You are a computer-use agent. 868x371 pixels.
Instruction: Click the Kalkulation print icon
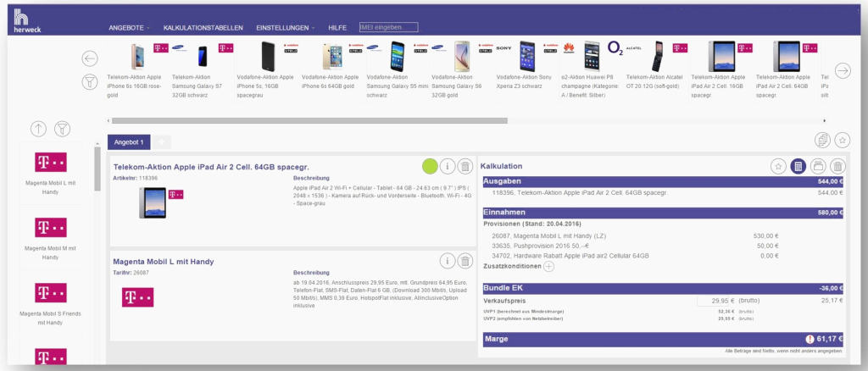(x=818, y=166)
